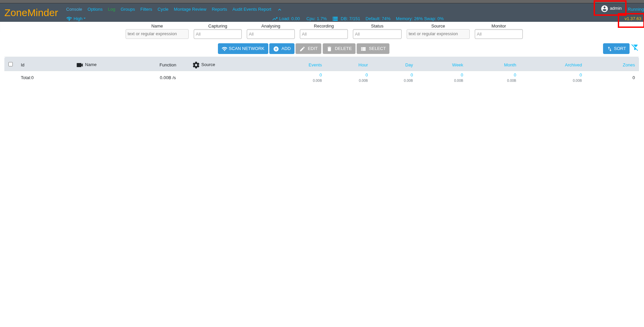Focus the Name filter text field
Image resolution: width=644 pixels, height=327 pixels.
157,34
